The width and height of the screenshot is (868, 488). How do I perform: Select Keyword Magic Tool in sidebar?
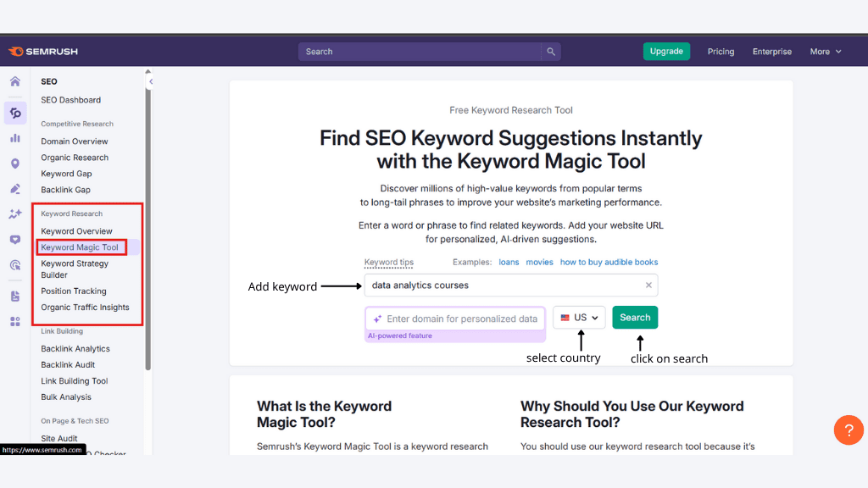coord(80,247)
